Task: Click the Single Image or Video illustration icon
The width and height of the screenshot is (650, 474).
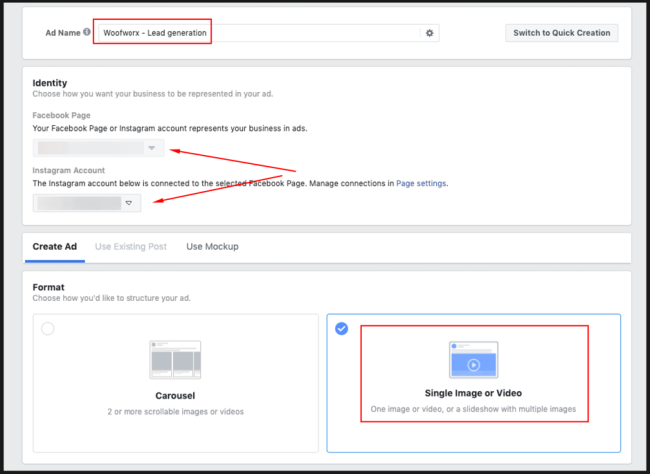Action: 473,360
